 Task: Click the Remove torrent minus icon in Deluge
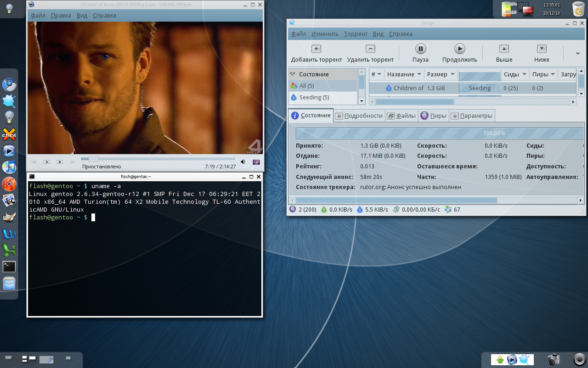(x=370, y=49)
